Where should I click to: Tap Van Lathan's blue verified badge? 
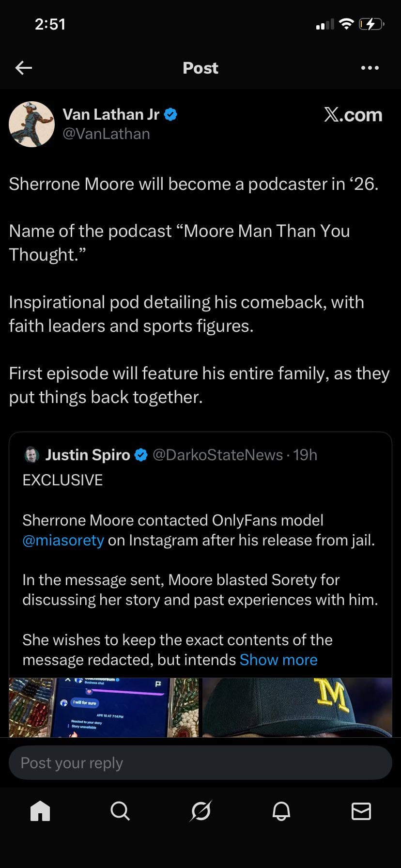(x=170, y=115)
